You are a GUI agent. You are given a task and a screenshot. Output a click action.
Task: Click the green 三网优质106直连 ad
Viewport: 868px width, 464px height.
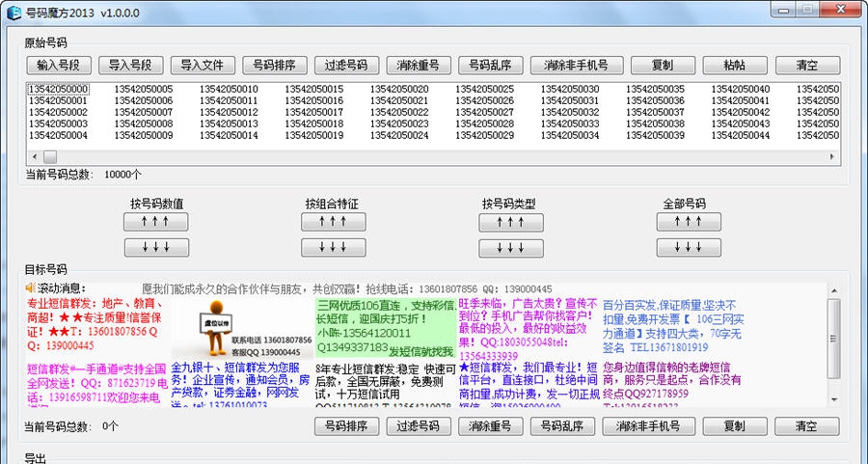(386, 328)
